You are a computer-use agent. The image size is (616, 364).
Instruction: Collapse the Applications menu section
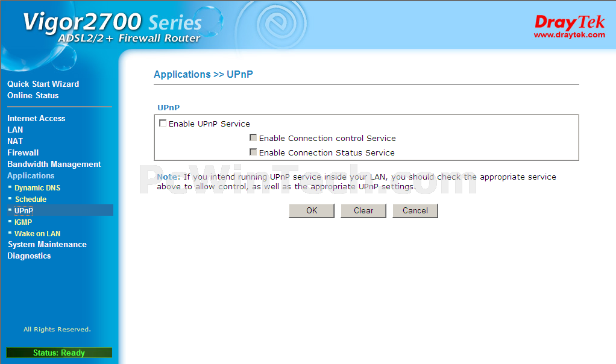click(31, 175)
